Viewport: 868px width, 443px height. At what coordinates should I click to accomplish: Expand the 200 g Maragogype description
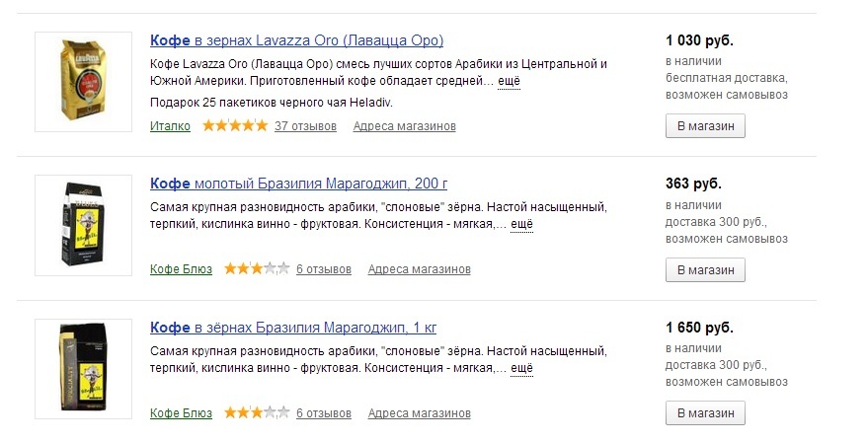coord(521,224)
